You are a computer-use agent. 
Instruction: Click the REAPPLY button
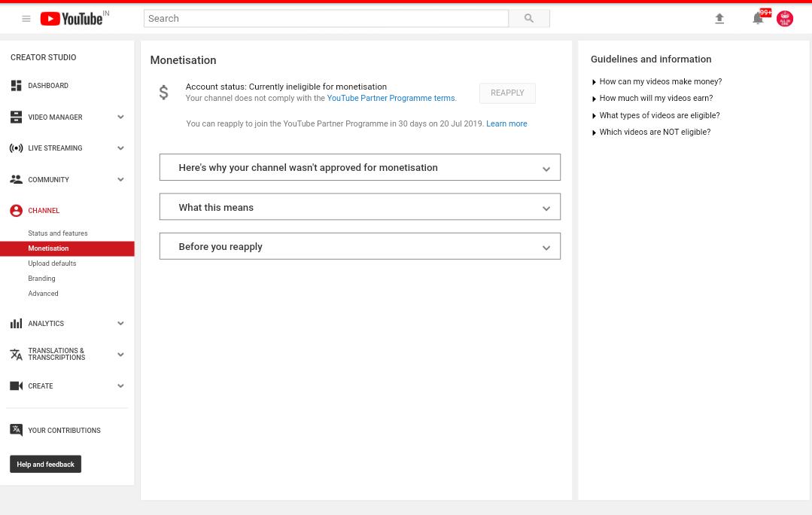pos(507,93)
